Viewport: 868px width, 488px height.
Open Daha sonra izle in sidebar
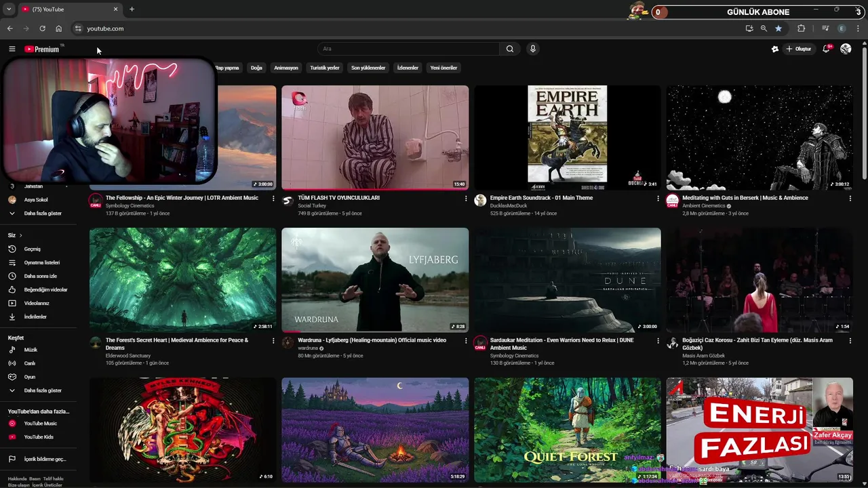[x=38, y=276]
